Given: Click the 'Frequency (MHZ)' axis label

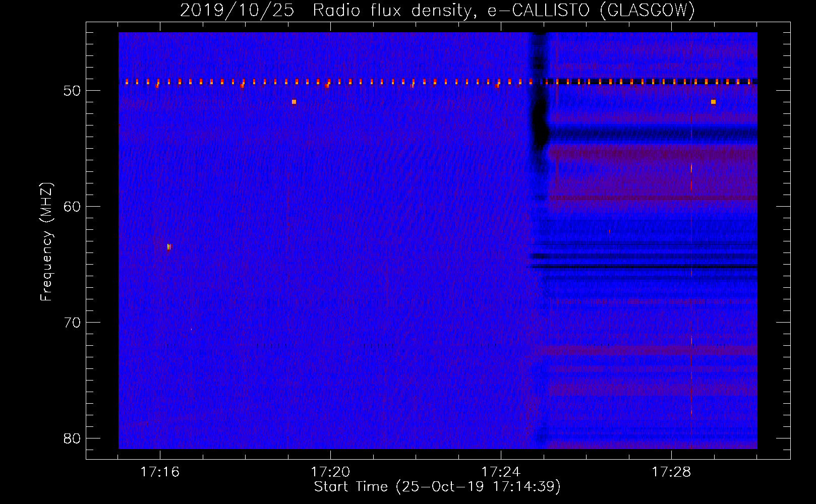Looking at the screenshot, I should pos(46,242).
